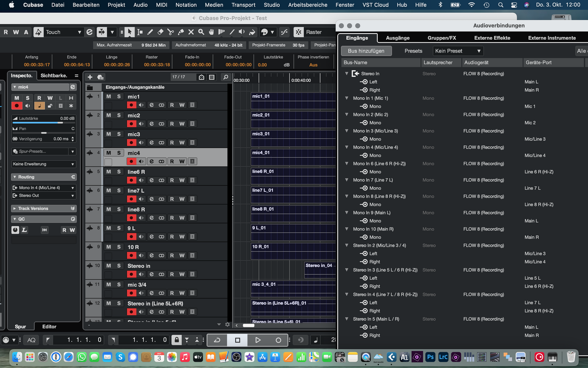
Task: Select the Draw pencil tool
Action: (x=150, y=32)
